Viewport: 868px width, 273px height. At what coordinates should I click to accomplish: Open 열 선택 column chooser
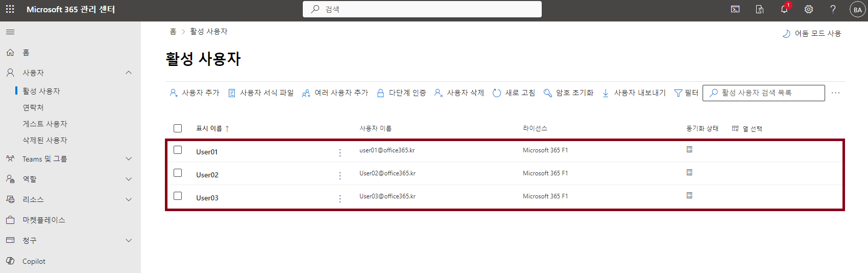tap(747, 129)
